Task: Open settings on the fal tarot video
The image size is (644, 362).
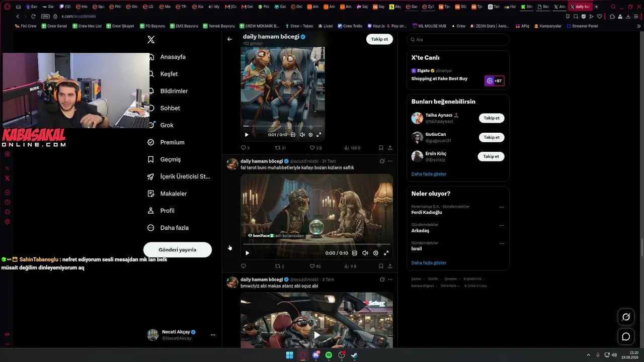Action: [376, 253]
